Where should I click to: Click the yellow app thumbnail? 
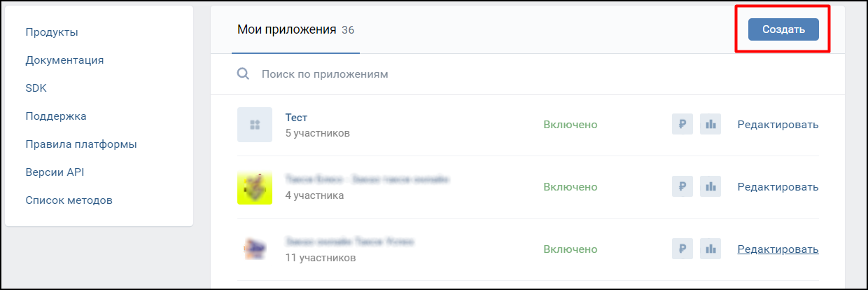255,187
